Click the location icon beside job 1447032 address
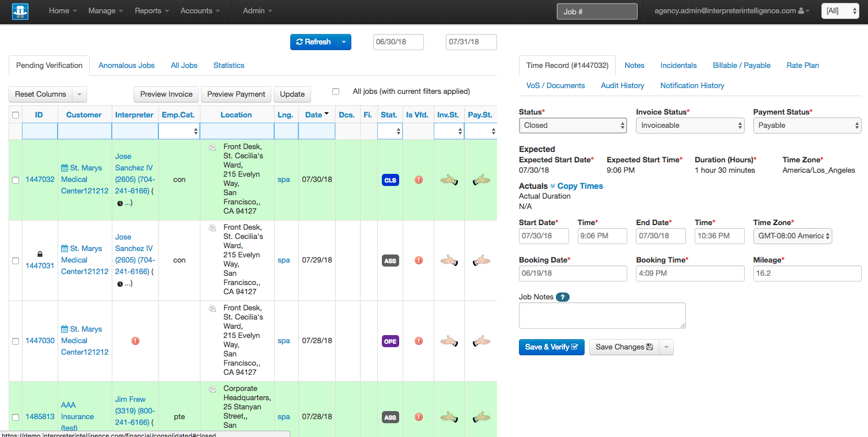 click(x=212, y=147)
